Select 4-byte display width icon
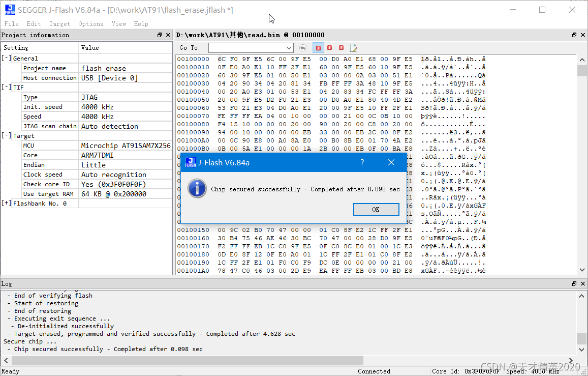This screenshot has height=376, width=588. (x=341, y=48)
